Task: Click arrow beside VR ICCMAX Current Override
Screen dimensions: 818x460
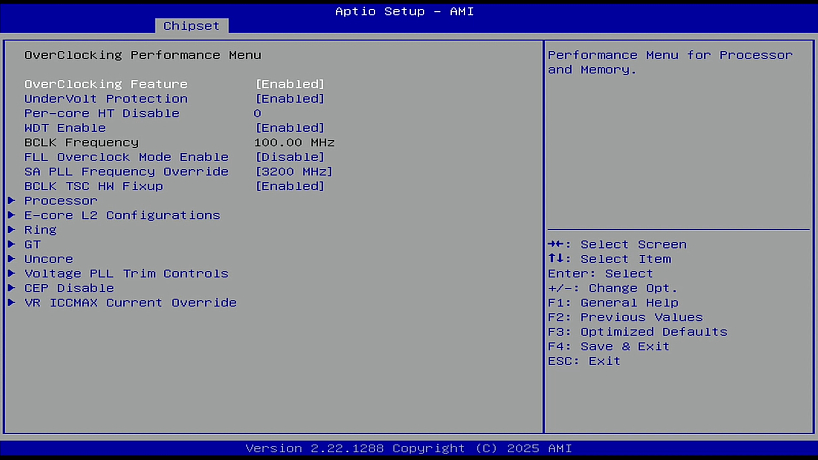Action: click(x=12, y=302)
